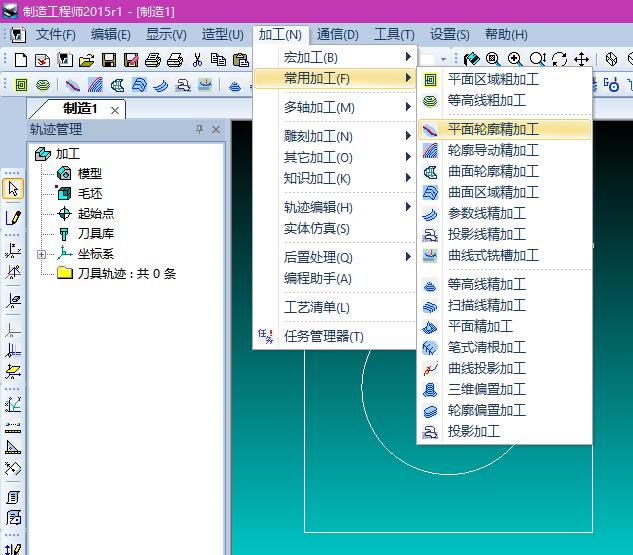Expand the 坐标系 tree node
The width and height of the screenshot is (633, 555).
(x=41, y=254)
